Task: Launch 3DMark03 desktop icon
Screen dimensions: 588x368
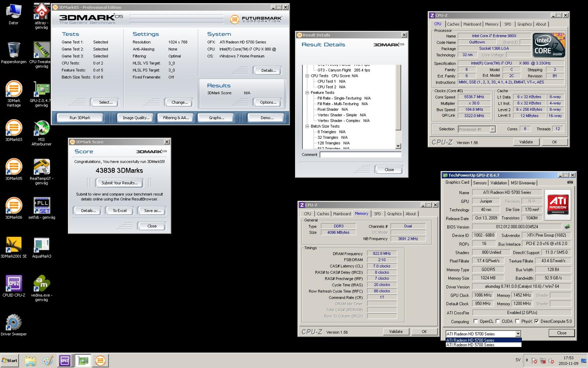Action: click(14, 131)
